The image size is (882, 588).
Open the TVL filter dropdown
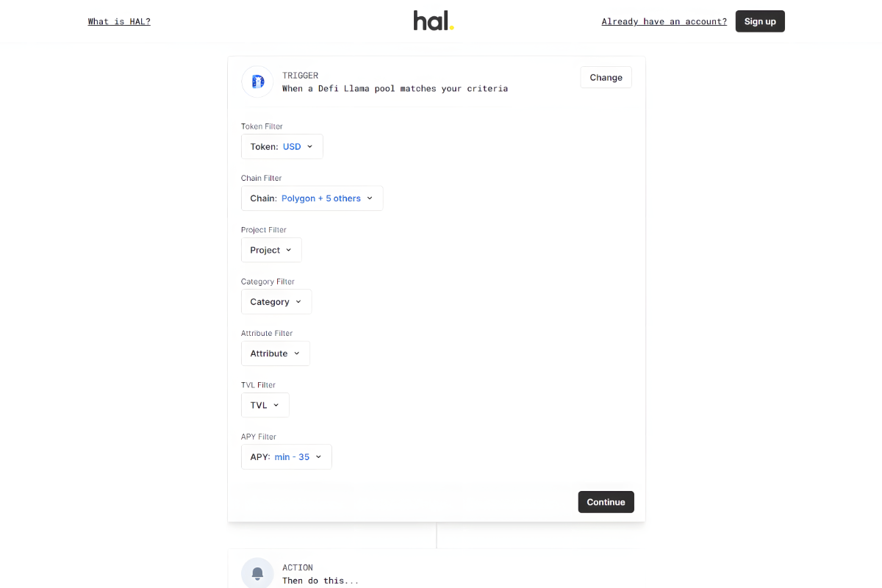coord(265,405)
